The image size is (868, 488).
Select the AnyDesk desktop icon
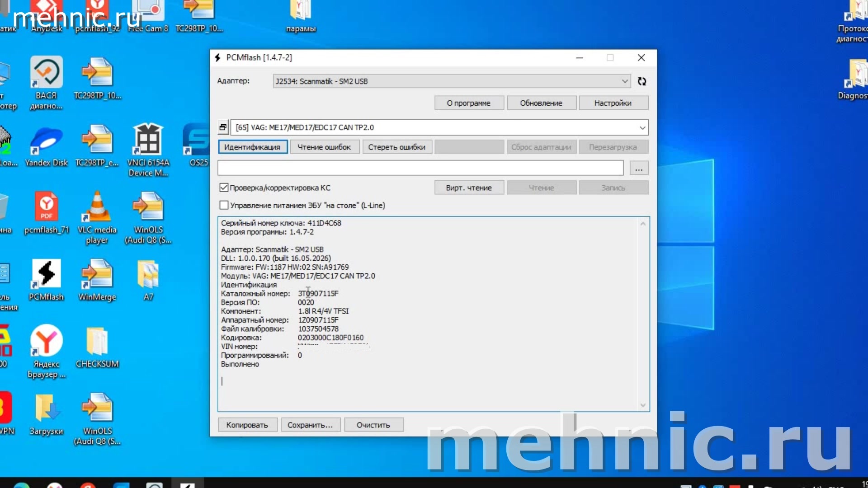[46, 17]
